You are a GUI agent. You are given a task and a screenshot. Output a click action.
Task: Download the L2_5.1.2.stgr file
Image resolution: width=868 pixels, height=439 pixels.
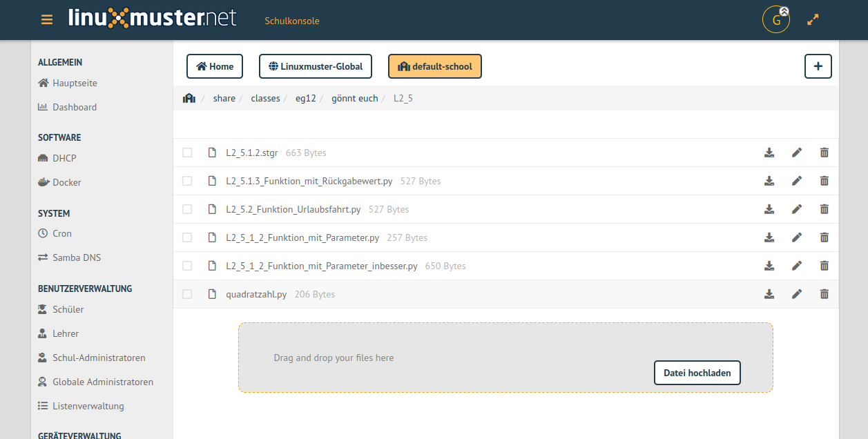pyautogui.click(x=769, y=153)
